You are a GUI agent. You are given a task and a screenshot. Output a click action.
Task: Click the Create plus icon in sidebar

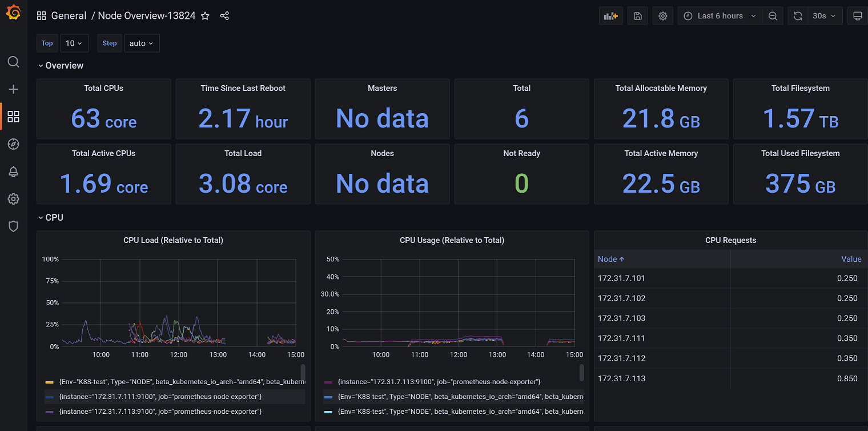(14, 89)
